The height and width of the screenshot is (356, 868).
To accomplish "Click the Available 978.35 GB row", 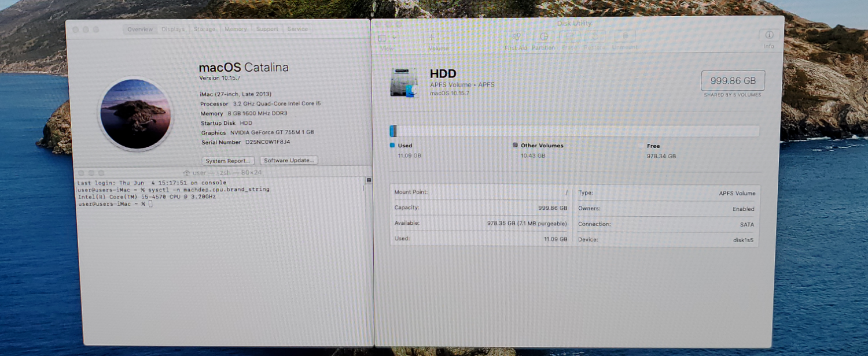I will coord(481,223).
